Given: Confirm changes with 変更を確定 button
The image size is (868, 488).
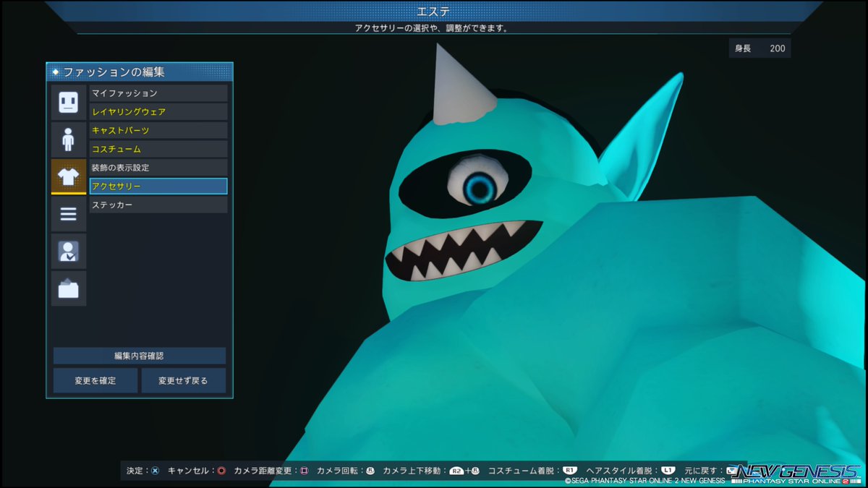Looking at the screenshot, I should click(x=95, y=380).
